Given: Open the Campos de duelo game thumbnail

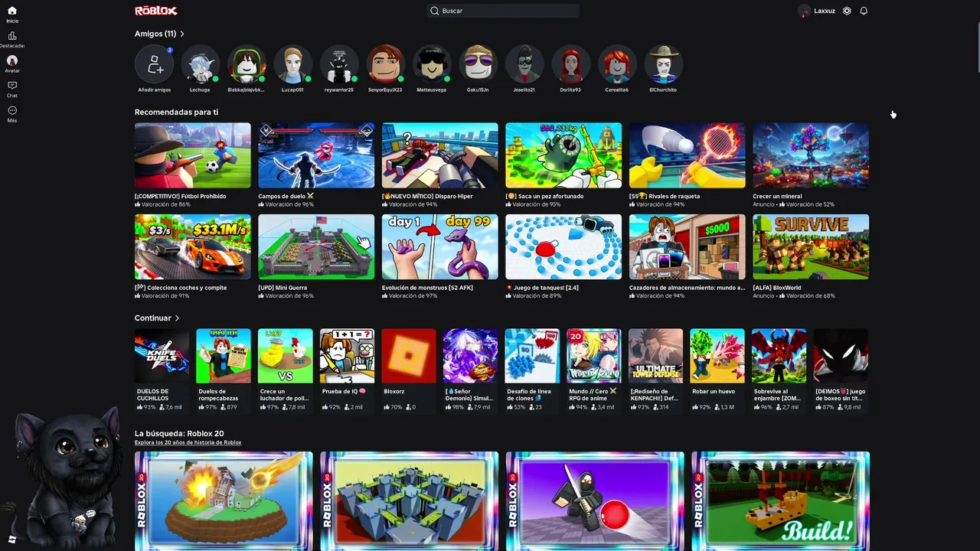Looking at the screenshot, I should (x=316, y=155).
